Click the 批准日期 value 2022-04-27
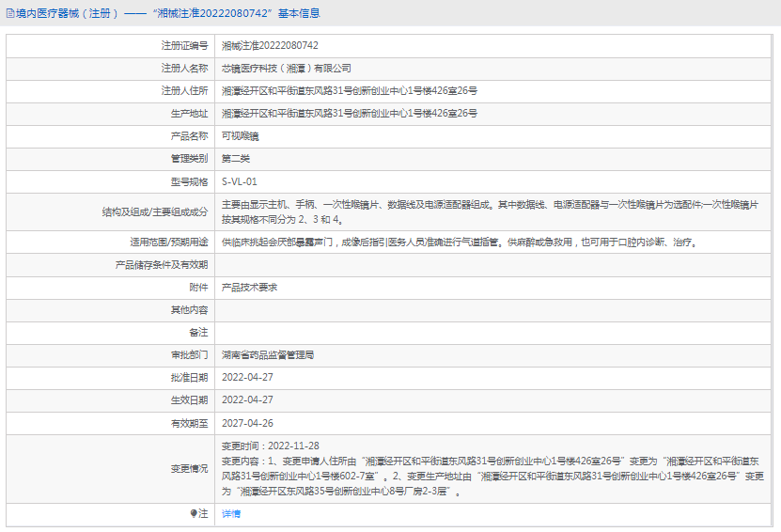The height and width of the screenshot is (532, 781). pos(247,377)
